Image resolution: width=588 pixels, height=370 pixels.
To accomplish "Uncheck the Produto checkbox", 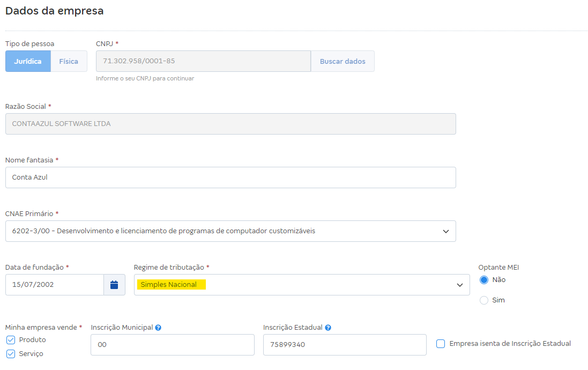I will point(11,340).
